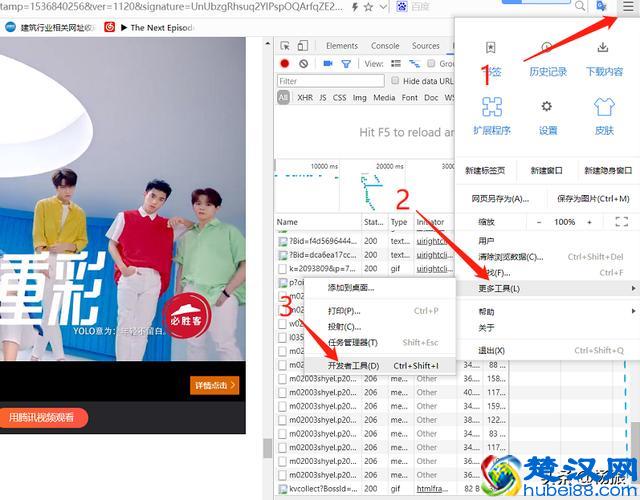Open 设置 settings gear icon
The image size is (640, 500).
click(547, 107)
